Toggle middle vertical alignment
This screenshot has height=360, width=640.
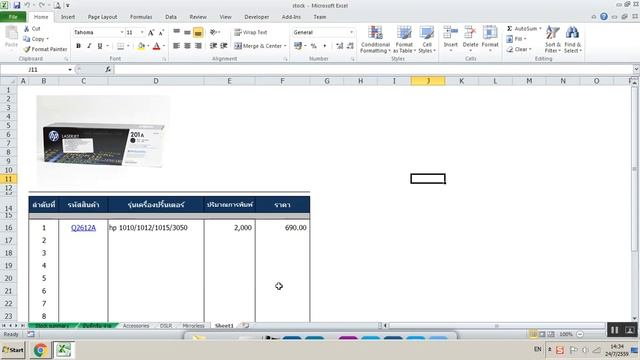tap(187, 32)
